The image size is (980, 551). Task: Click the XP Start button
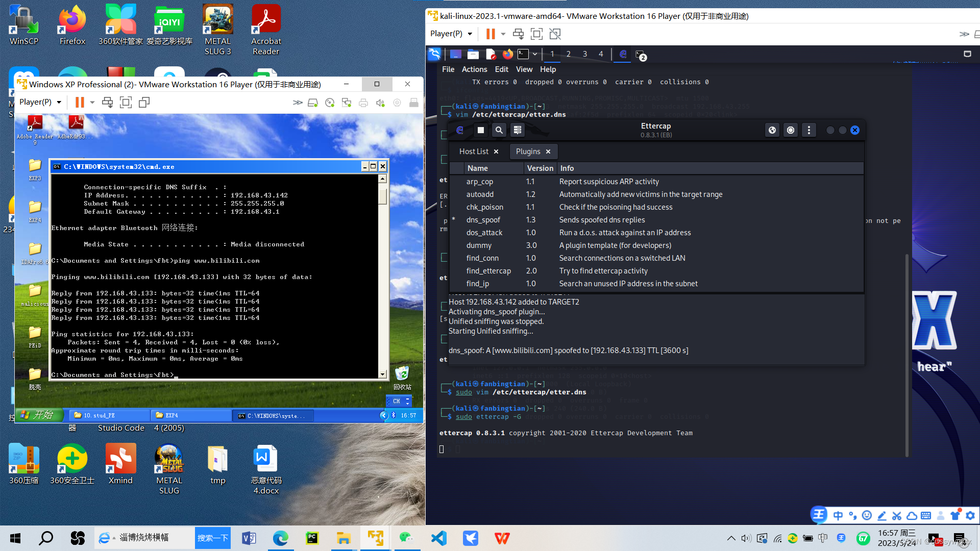click(39, 415)
